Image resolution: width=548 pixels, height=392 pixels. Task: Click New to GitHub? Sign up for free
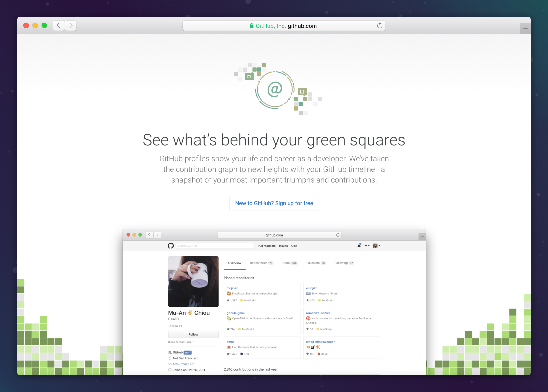(x=274, y=203)
